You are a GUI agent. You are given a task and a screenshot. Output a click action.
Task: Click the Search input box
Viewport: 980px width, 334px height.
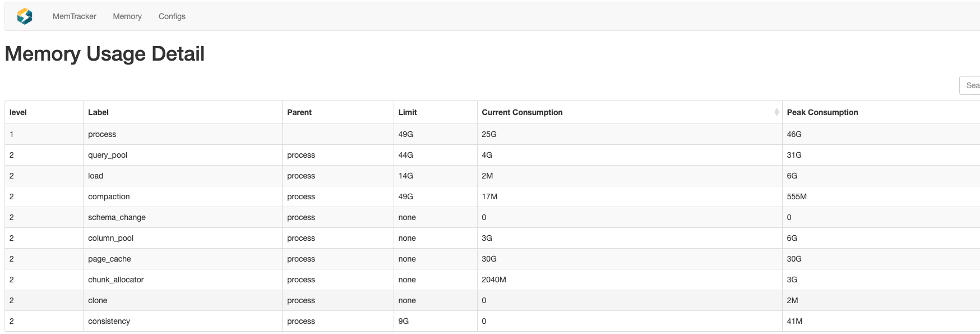point(970,85)
